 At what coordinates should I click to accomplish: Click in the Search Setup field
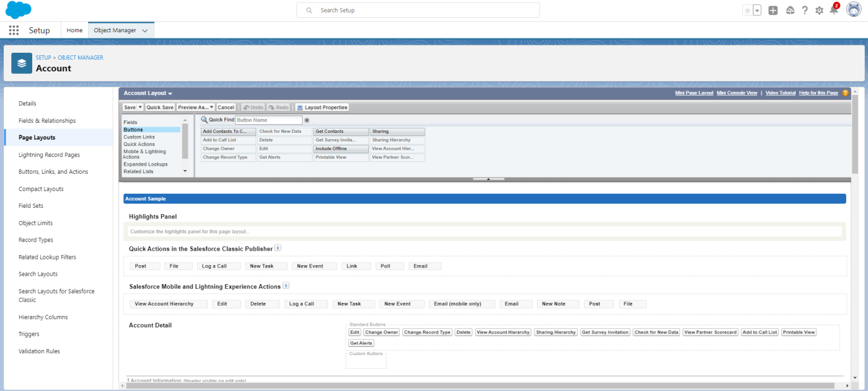[x=418, y=10]
